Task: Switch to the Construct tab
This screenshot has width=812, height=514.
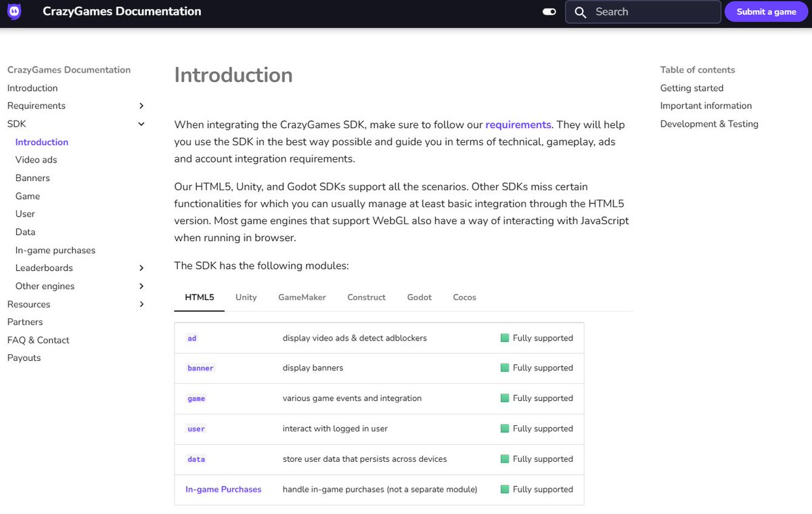Action: point(367,297)
